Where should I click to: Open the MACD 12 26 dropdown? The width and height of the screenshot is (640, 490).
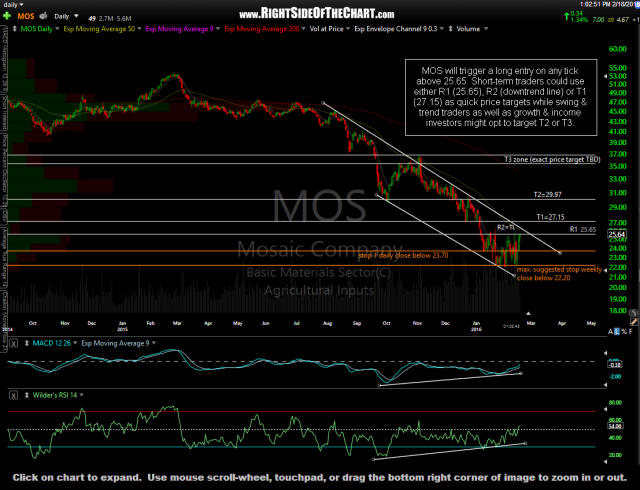click(x=74, y=343)
